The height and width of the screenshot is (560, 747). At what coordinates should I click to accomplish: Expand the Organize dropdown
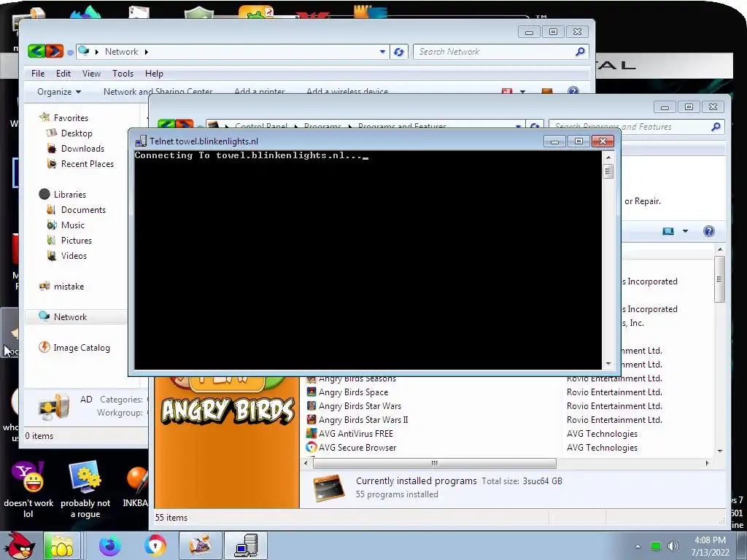point(59,91)
